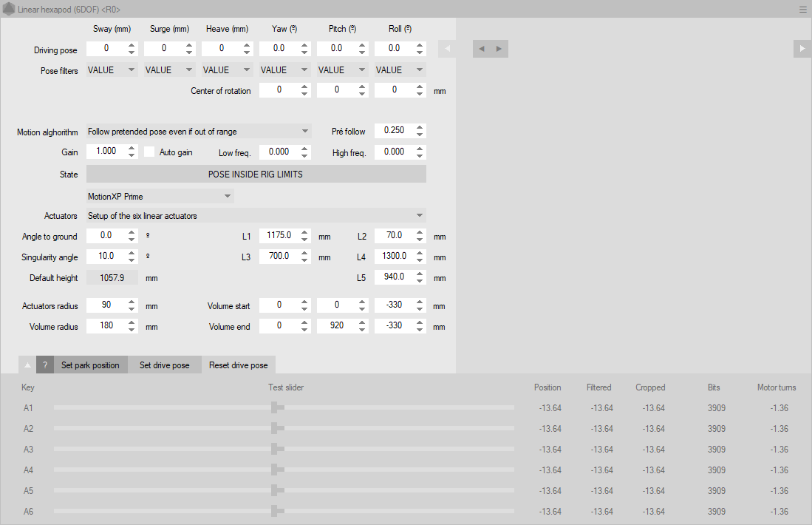Click the POSE INSIDE RIG LIMITS state bar

click(x=256, y=175)
